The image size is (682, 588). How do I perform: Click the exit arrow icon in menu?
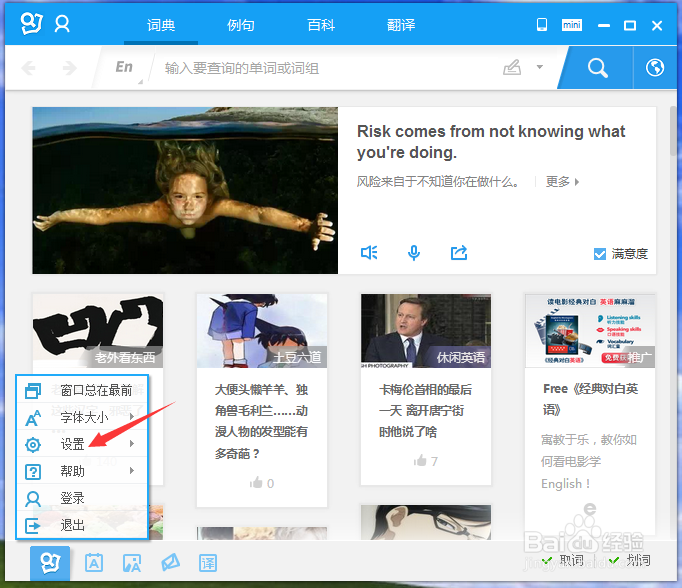(x=33, y=526)
